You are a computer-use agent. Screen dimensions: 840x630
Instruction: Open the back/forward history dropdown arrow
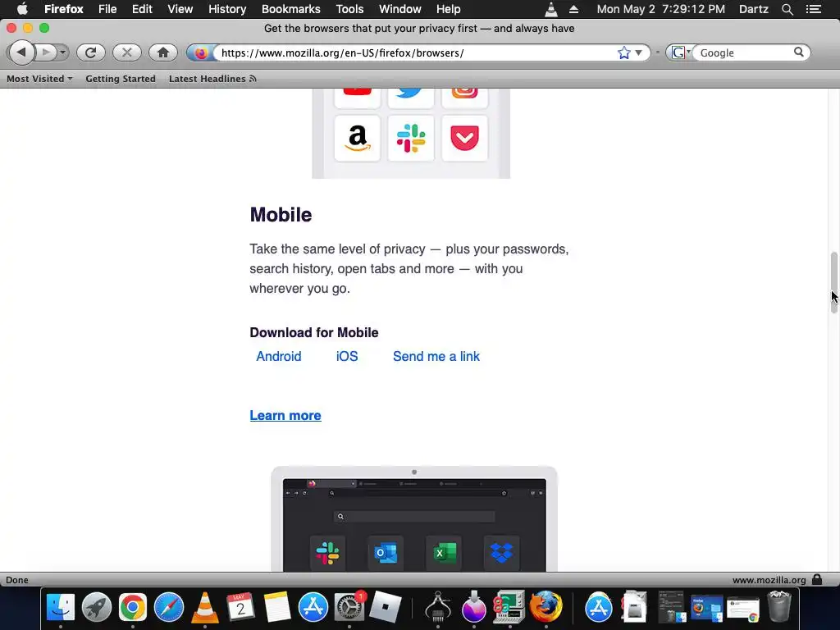62,52
